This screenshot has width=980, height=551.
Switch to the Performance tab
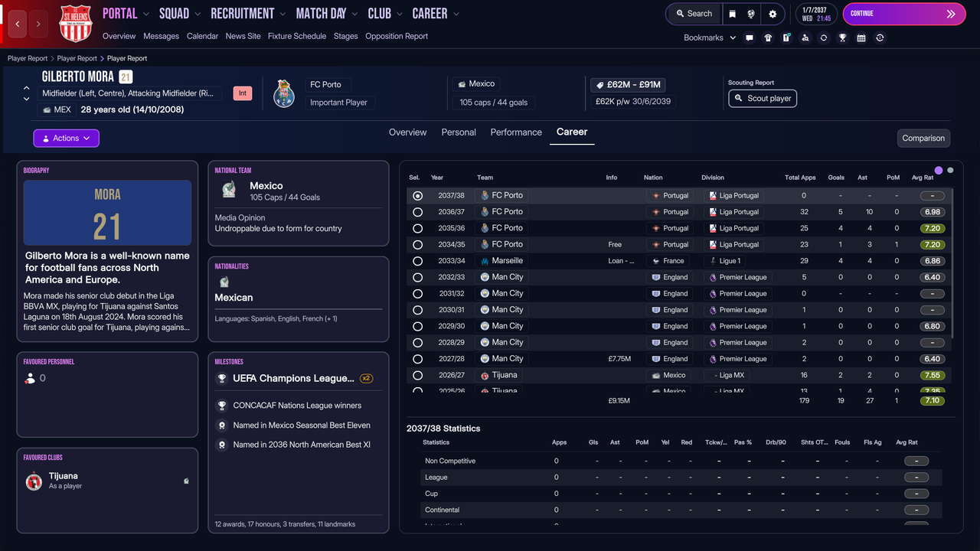pyautogui.click(x=516, y=132)
